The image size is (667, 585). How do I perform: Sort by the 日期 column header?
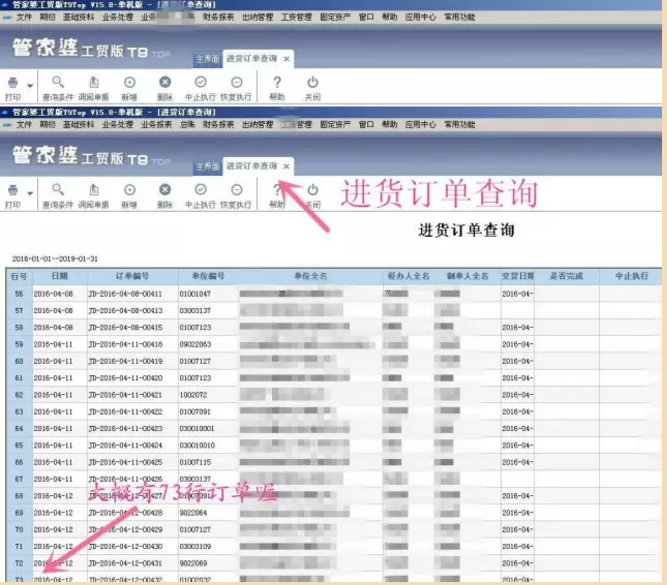(60, 277)
